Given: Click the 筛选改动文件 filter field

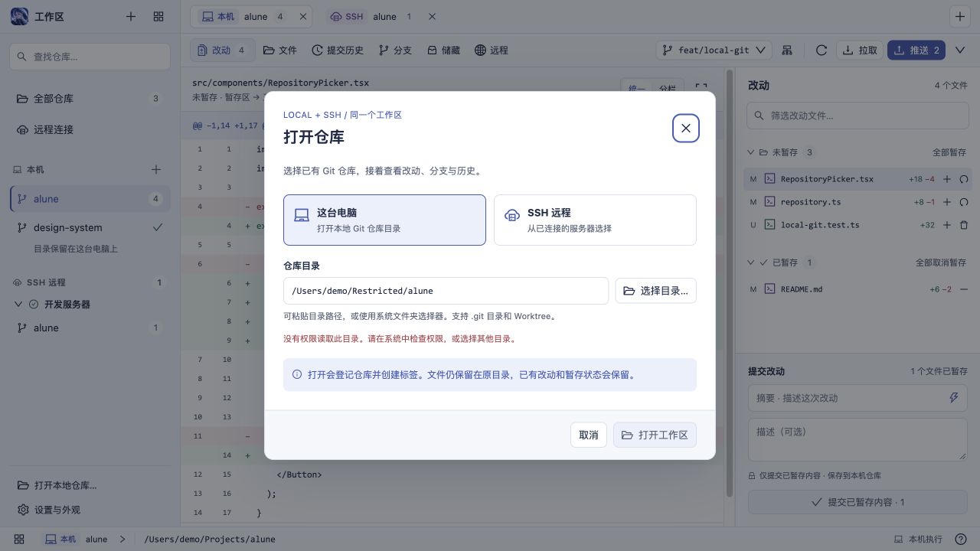Looking at the screenshot, I should point(857,116).
